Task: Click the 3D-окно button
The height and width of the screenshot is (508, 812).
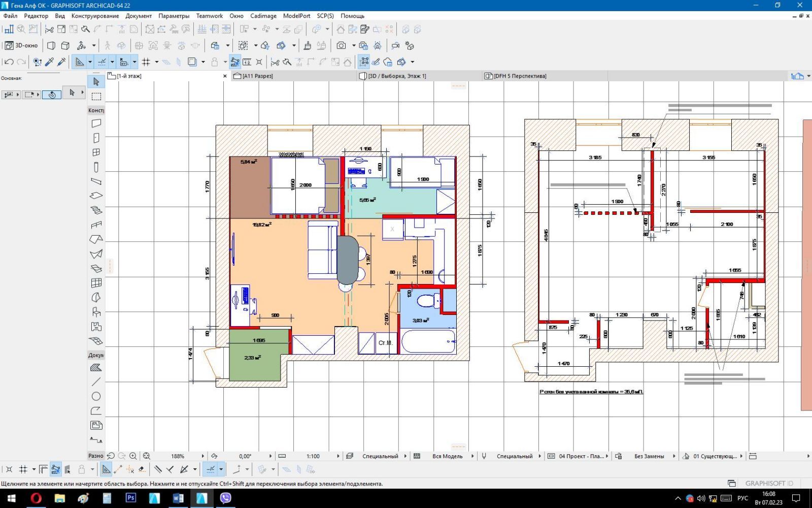Action: (21, 46)
